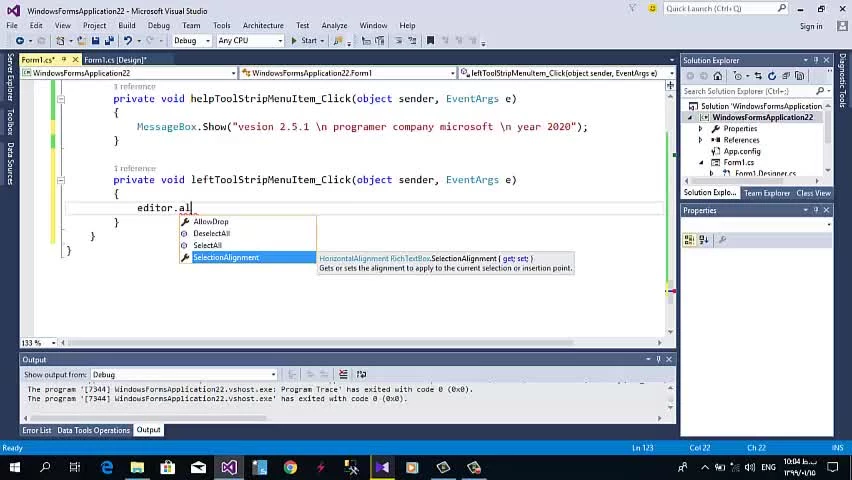Switch to the Team Explorer tab
Viewport: 852px width, 480px height.
(767, 193)
